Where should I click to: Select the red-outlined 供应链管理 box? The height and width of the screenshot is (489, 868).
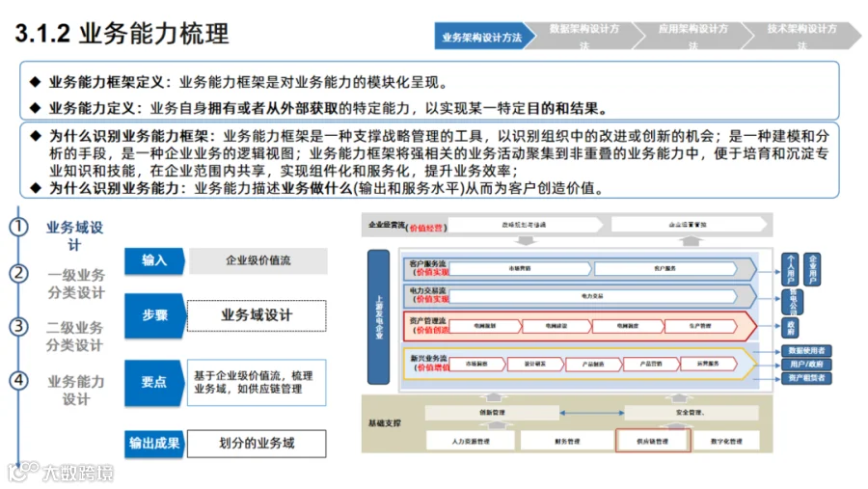[x=653, y=440]
